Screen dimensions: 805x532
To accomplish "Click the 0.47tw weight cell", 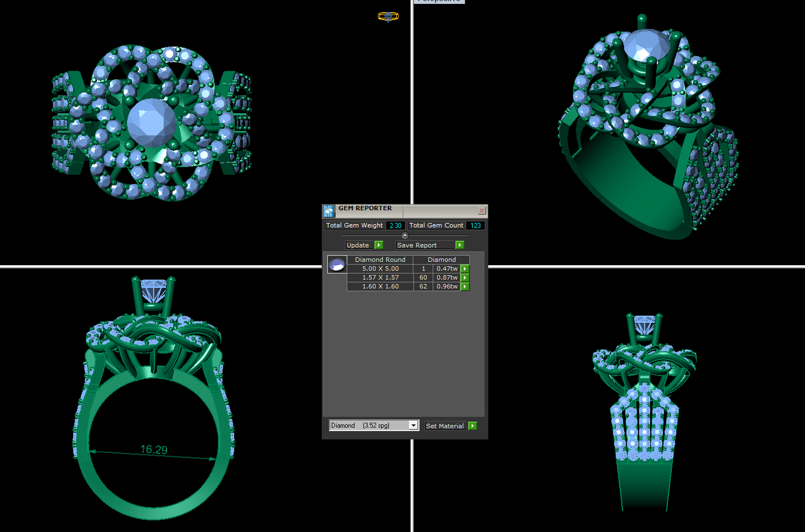I will pos(447,269).
